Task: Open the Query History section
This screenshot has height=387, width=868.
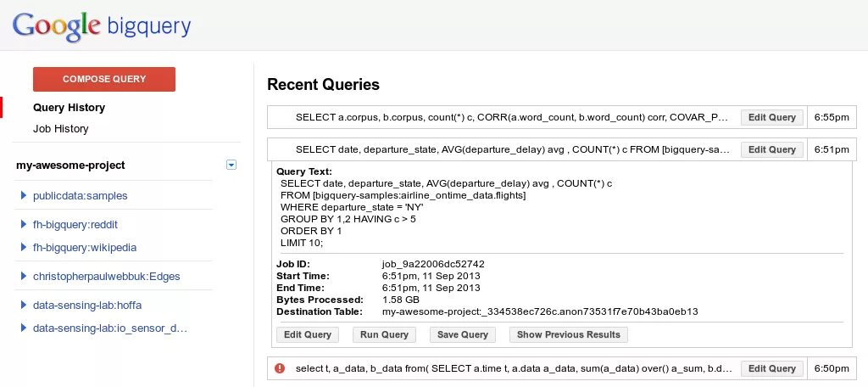Action: coord(69,108)
